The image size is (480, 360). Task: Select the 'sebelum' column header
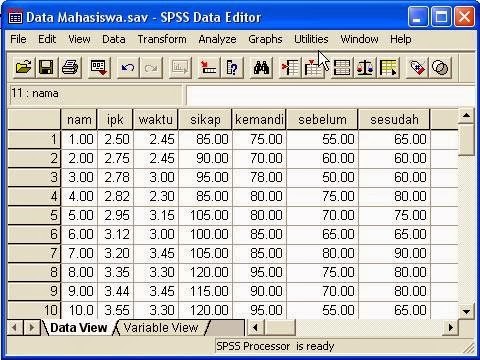click(322, 119)
